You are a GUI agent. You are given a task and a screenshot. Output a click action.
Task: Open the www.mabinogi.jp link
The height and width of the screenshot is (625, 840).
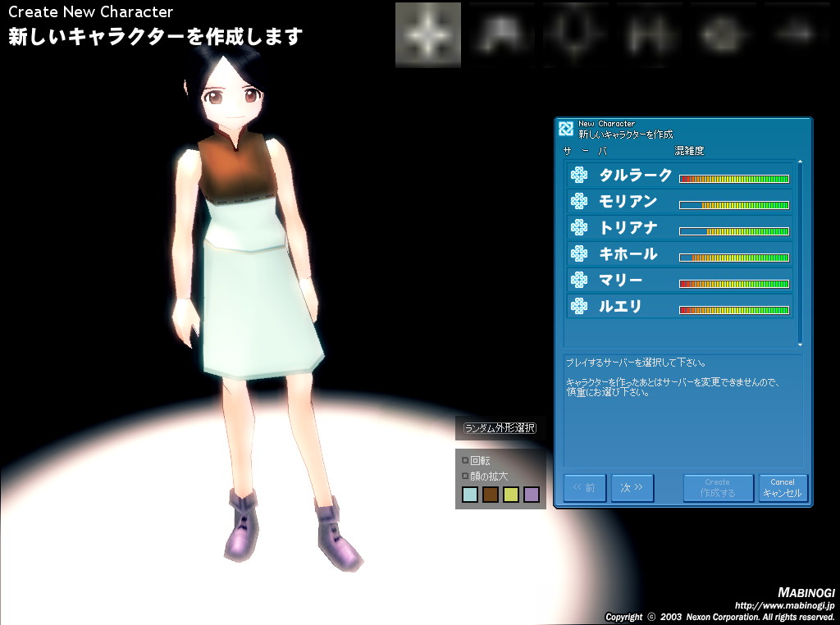click(784, 605)
